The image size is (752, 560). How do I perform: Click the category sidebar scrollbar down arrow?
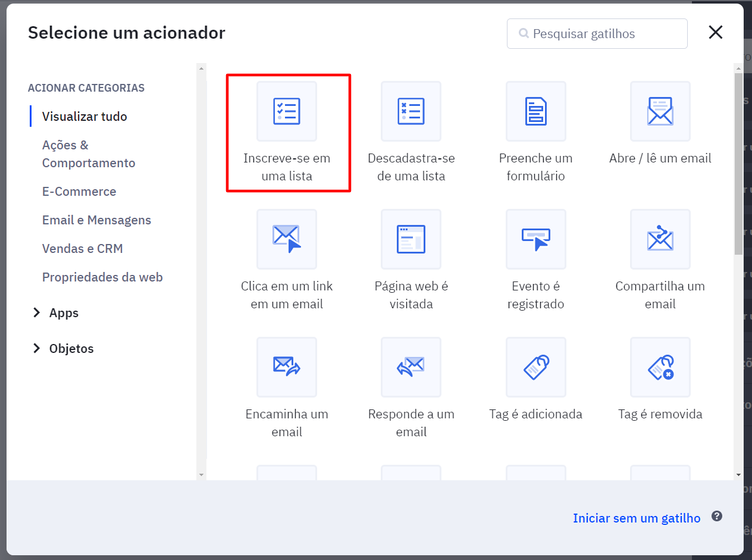[x=201, y=474]
